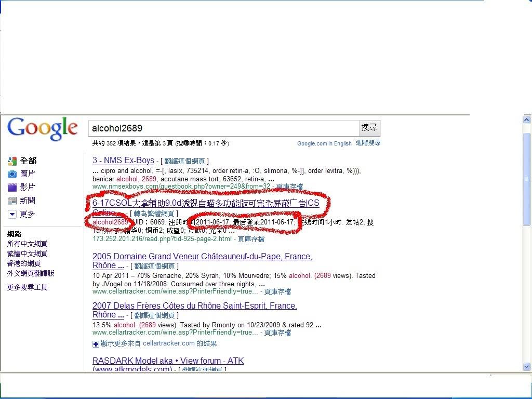Open 圖片 image search camera icon
This screenshot has width=532, height=399.
click(12, 174)
